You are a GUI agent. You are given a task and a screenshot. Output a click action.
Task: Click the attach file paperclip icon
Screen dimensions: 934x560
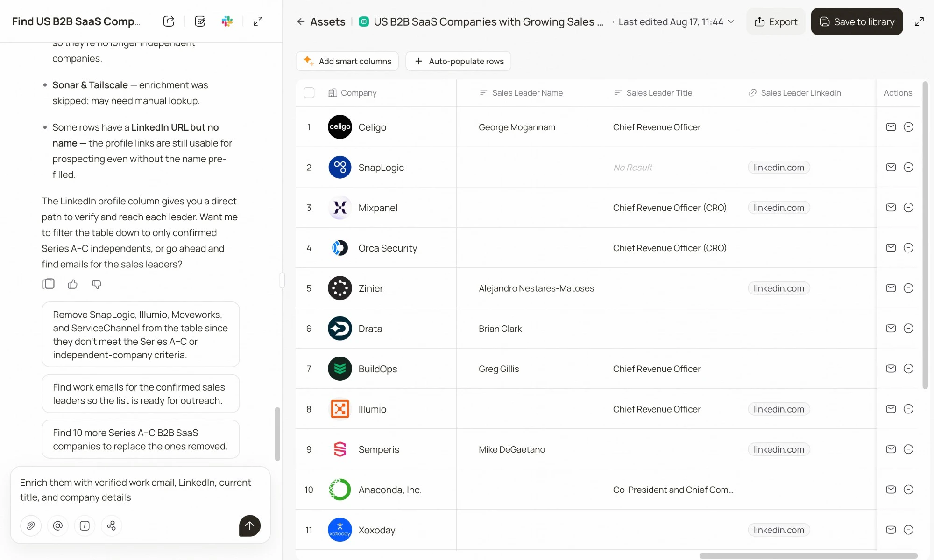tap(31, 526)
